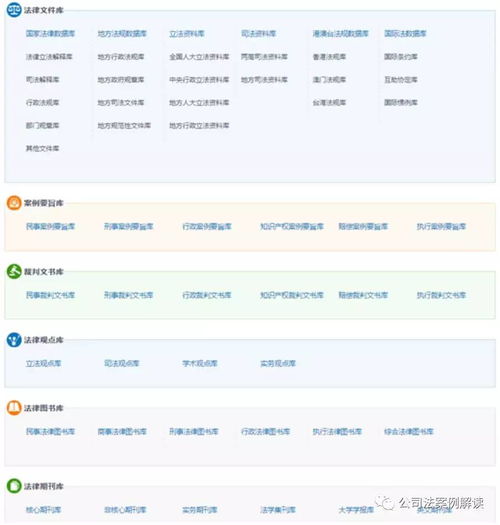Open the 港澳台法规数据库 link
This screenshot has width=500, height=525.
tap(340, 33)
